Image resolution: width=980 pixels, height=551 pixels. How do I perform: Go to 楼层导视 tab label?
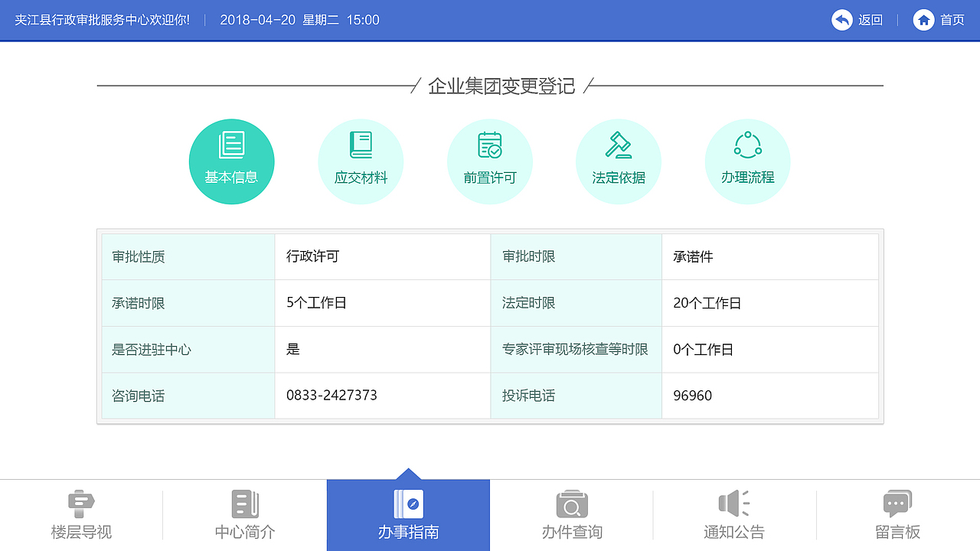coord(81,532)
